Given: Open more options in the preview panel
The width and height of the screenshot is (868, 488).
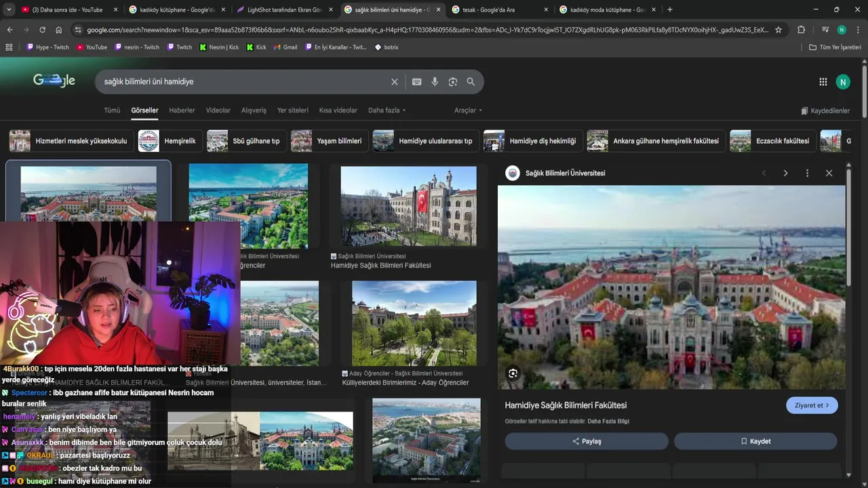Looking at the screenshot, I should (807, 174).
